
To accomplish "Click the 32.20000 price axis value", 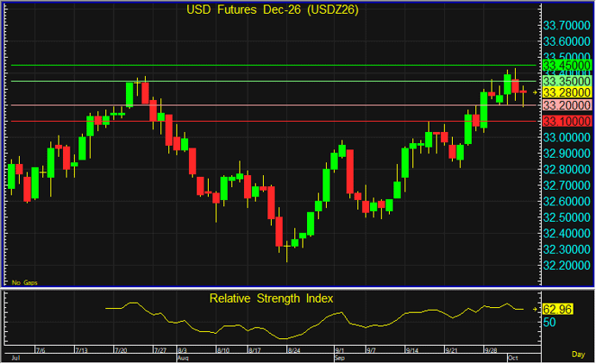I will click(x=567, y=265).
